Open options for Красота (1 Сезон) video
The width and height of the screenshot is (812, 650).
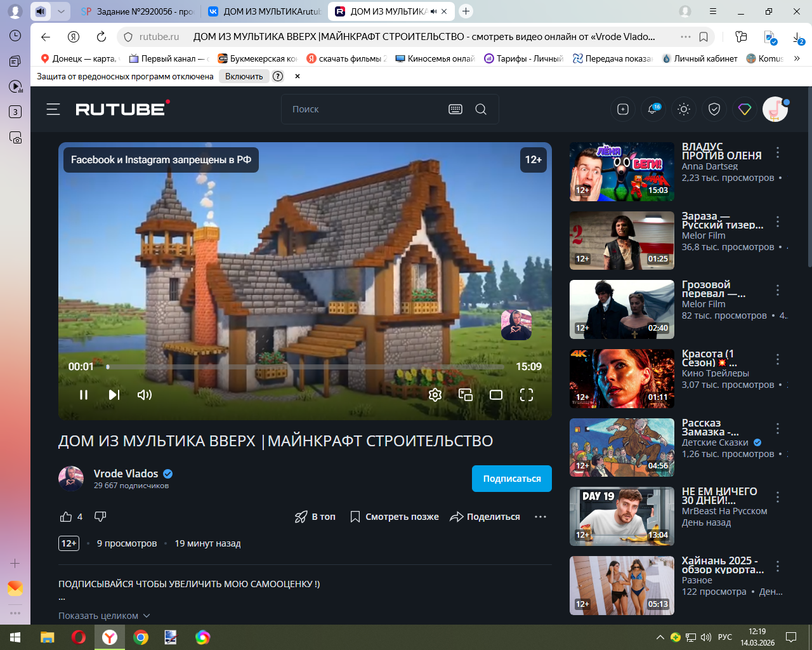point(778,359)
